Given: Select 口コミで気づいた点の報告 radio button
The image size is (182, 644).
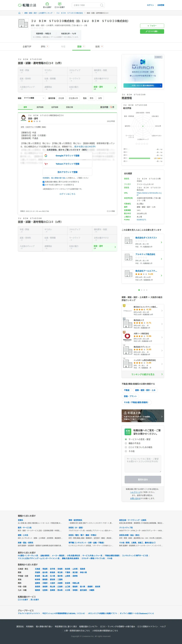Looking at the screenshot, I should (126, 447).
